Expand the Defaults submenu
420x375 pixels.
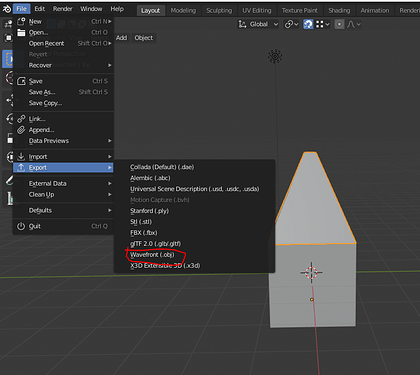point(63,210)
